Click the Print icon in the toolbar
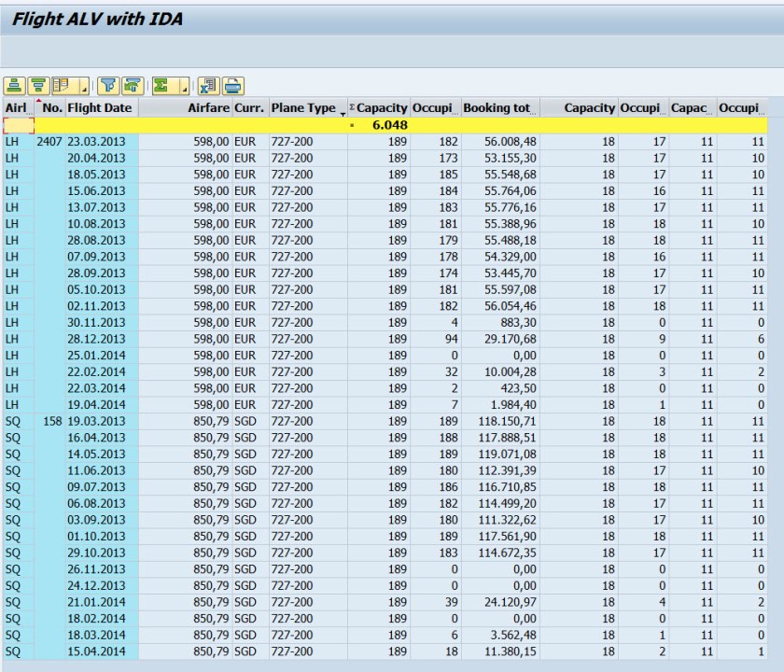This screenshot has height=672, width=784. [231, 86]
